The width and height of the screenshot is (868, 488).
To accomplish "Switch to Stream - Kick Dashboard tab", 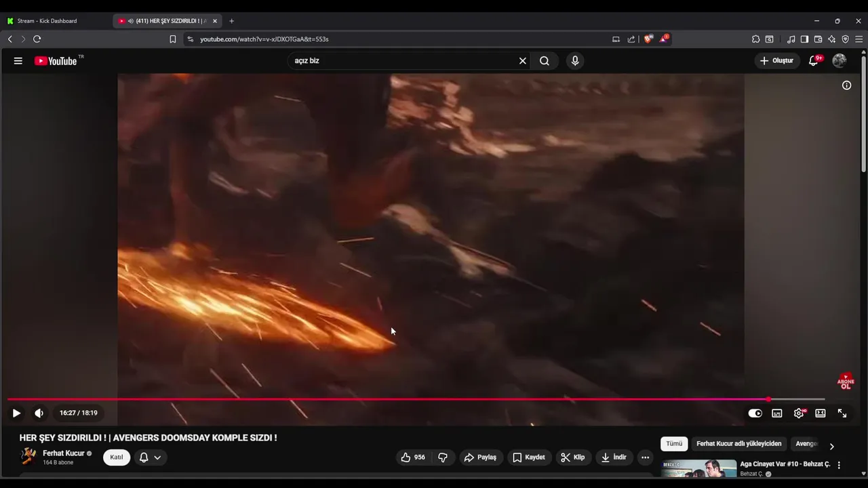I will pyautogui.click(x=47, y=21).
